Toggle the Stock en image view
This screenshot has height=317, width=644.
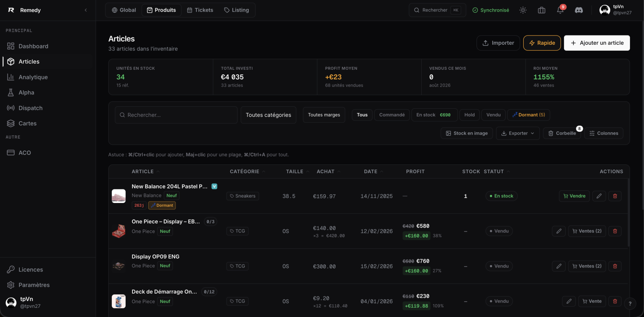coord(466,133)
